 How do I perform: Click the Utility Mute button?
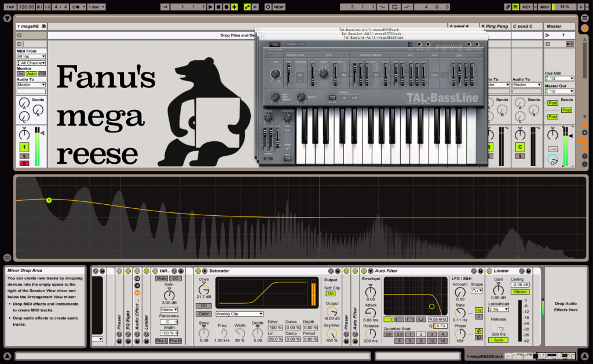pyautogui.click(x=162, y=278)
